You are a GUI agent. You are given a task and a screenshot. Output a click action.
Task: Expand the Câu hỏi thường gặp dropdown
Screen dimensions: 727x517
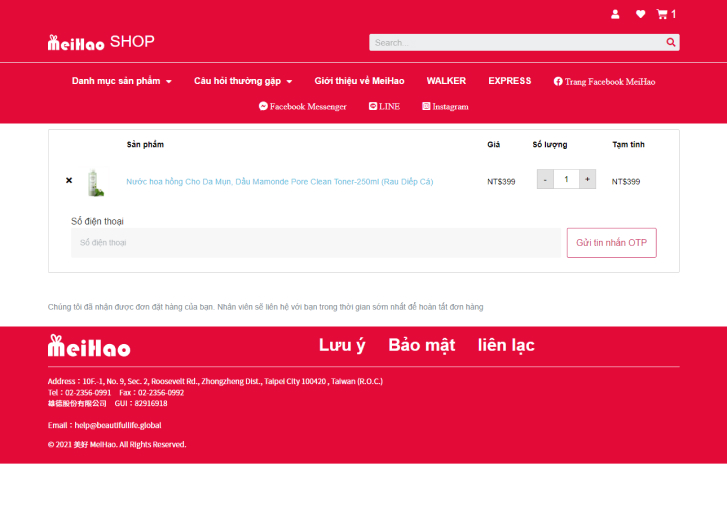tap(243, 81)
